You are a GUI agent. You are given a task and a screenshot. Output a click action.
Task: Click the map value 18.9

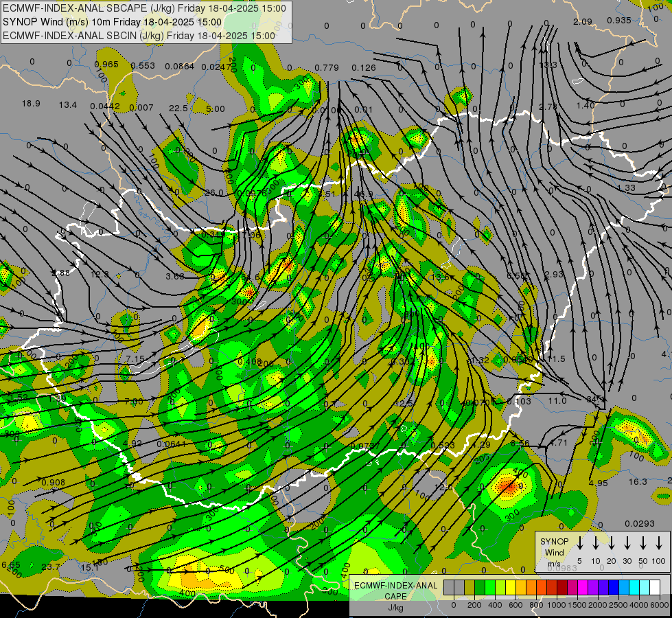(31, 104)
